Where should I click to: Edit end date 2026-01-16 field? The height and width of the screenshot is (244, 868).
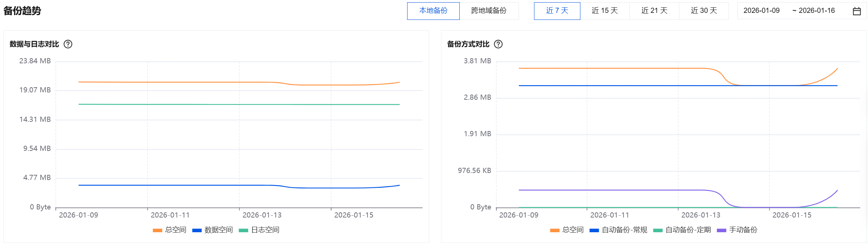point(817,11)
